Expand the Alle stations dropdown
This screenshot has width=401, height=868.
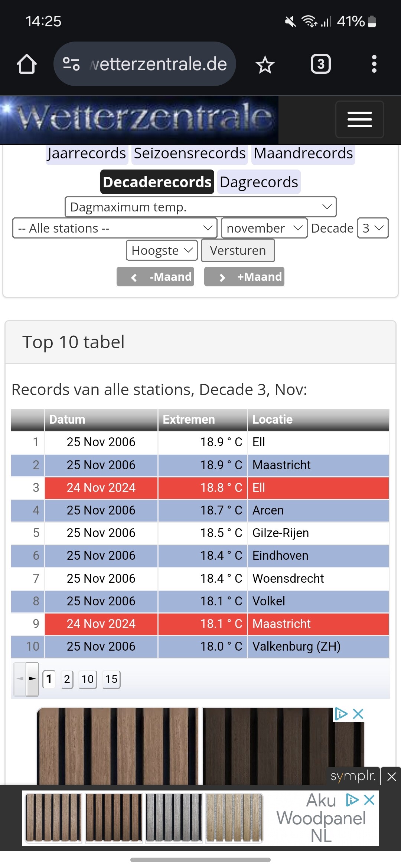(115, 228)
